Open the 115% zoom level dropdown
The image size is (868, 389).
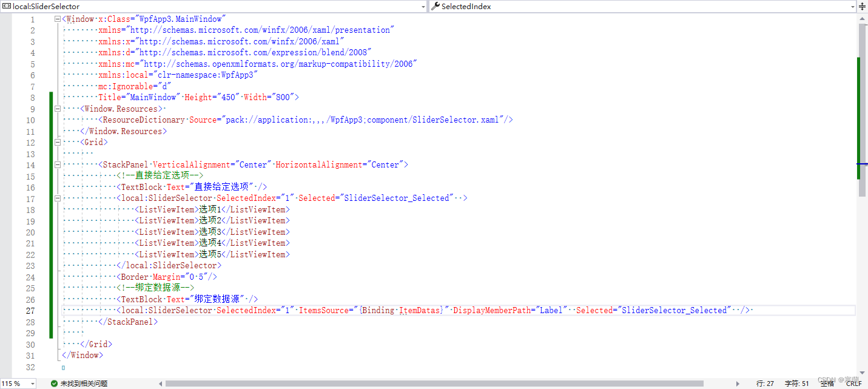(32, 384)
